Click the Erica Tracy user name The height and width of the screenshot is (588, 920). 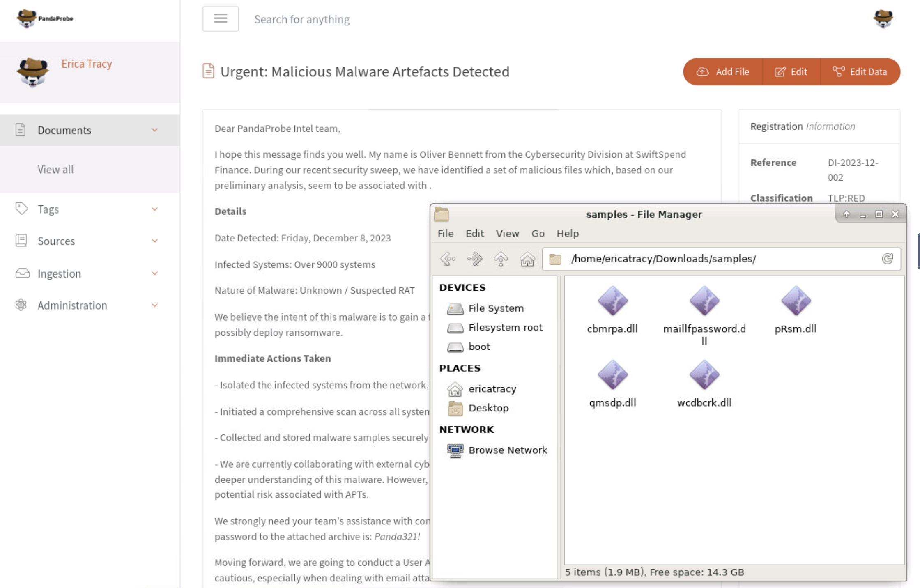click(87, 64)
